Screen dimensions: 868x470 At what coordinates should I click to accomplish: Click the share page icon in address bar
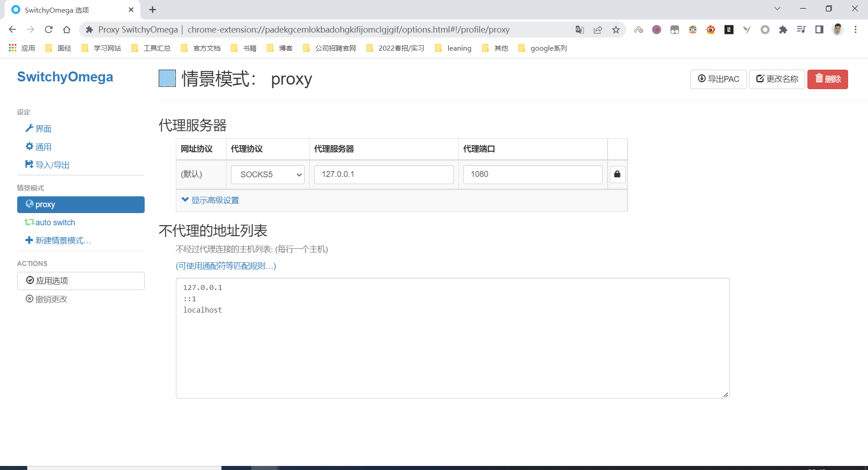click(598, 30)
